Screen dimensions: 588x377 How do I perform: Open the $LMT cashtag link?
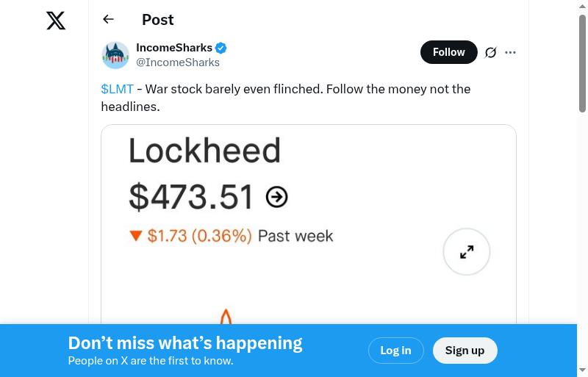[118, 89]
